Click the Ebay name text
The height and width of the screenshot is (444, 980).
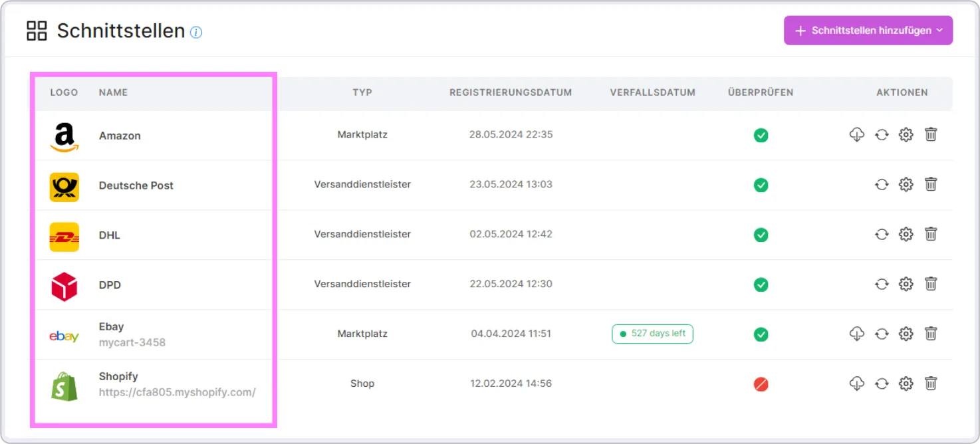pos(111,326)
